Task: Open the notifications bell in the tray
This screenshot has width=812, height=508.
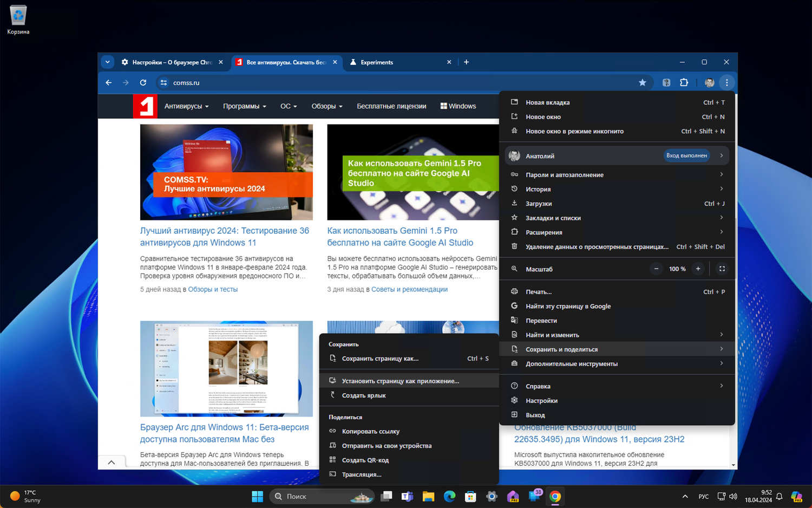Action: pyautogui.click(x=779, y=496)
